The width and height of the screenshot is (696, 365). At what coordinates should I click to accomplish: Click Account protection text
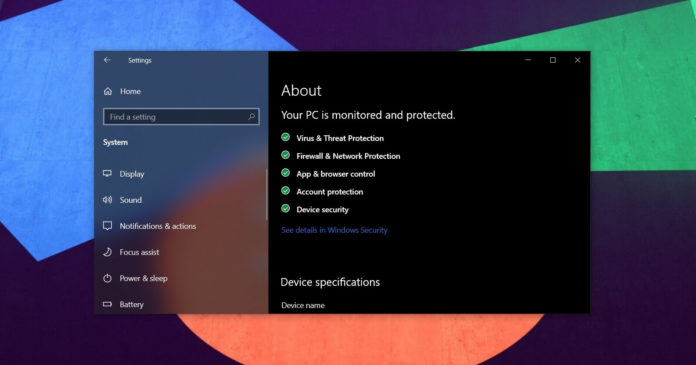(330, 192)
